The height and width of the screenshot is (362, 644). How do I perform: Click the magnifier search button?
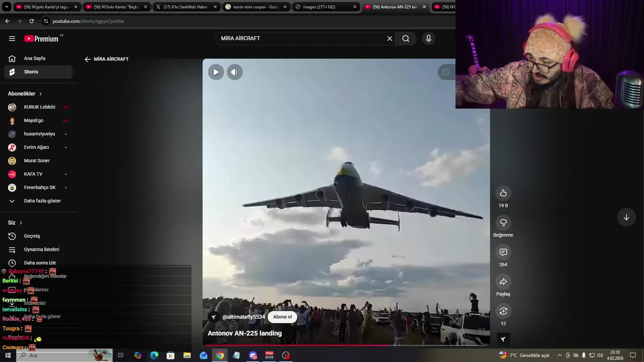coord(406,39)
